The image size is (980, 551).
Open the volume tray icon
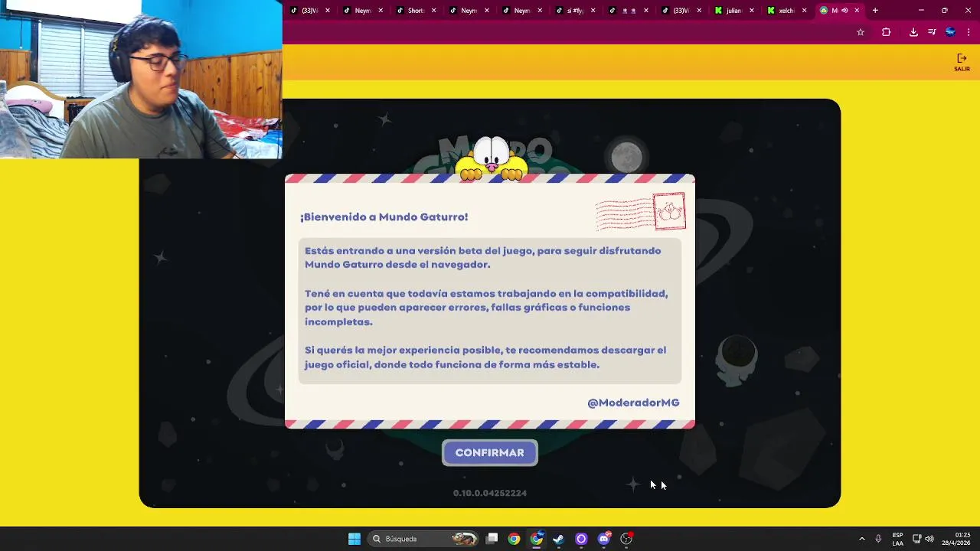pos(929,539)
